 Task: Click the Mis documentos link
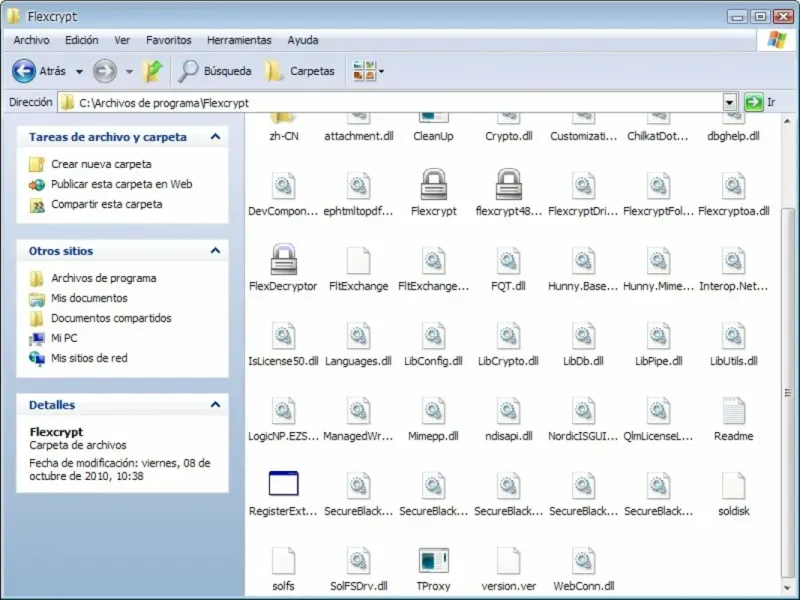tap(89, 298)
